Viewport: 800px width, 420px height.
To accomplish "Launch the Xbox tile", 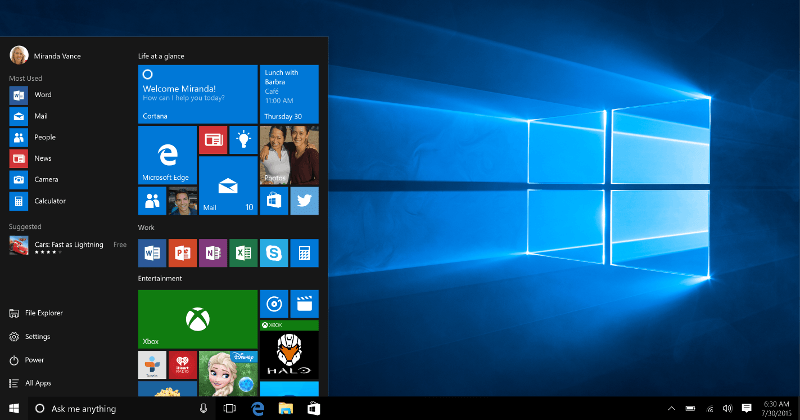I will [x=197, y=319].
